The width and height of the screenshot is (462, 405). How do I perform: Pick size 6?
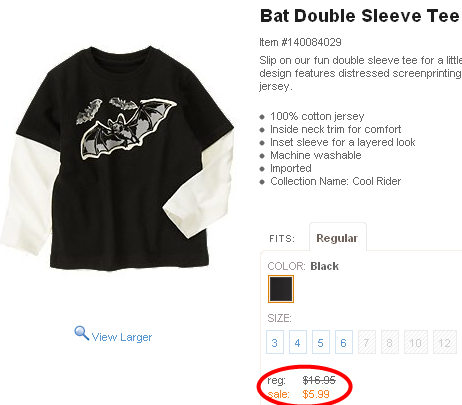tap(344, 342)
